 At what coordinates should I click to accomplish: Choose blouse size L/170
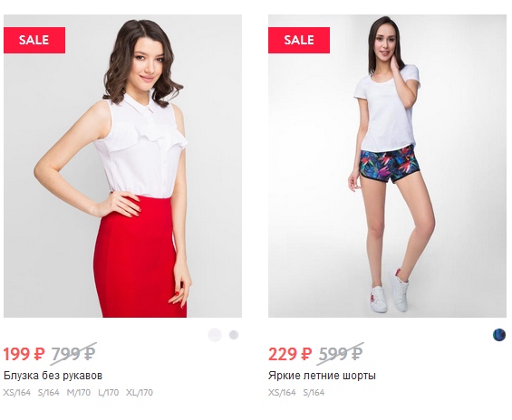[x=109, y=392]
